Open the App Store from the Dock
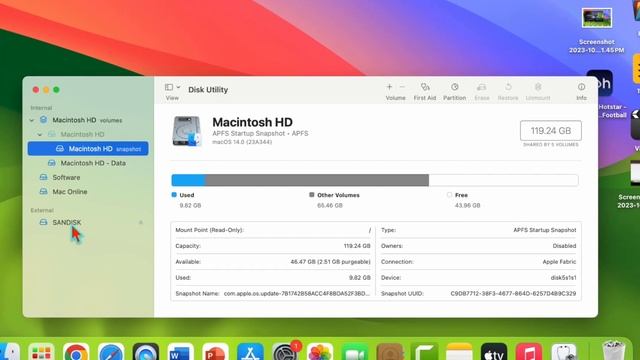 (250, 353)
